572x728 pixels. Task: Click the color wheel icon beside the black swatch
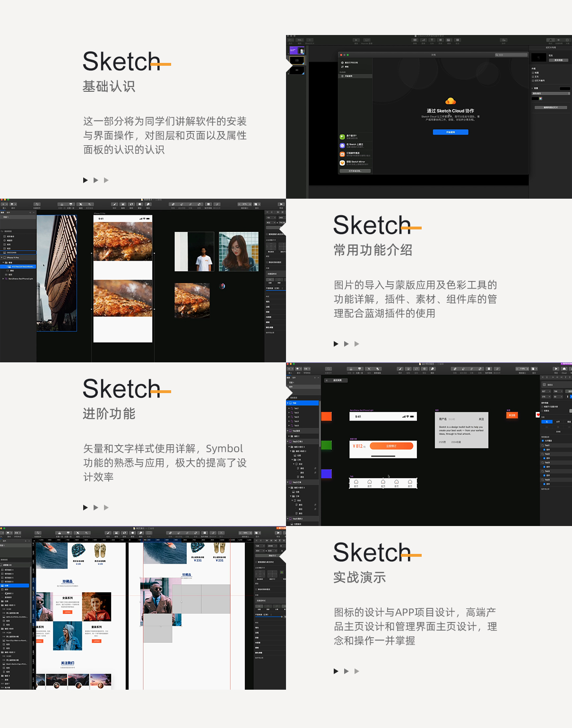coord(540,98)
